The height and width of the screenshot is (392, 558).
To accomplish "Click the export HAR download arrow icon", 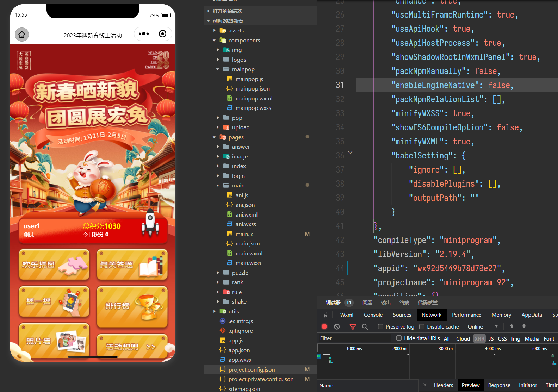I will click(x=524, y=326).
